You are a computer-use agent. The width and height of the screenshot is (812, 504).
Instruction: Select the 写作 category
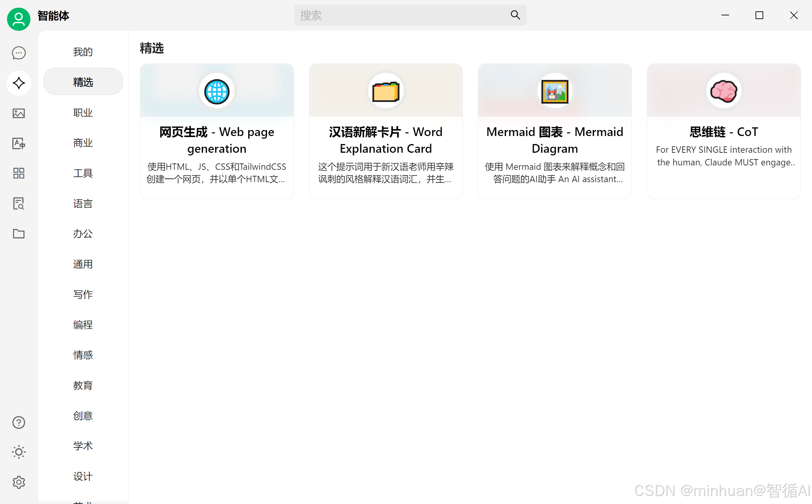coord(83,294)
